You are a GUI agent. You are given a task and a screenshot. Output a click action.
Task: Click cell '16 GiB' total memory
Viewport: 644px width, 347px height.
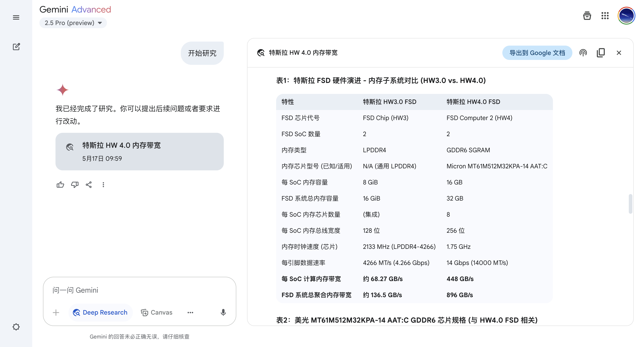[371, 198]
